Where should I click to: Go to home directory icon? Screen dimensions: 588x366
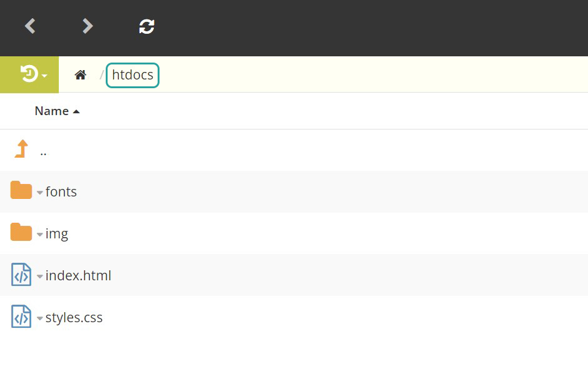80,75
